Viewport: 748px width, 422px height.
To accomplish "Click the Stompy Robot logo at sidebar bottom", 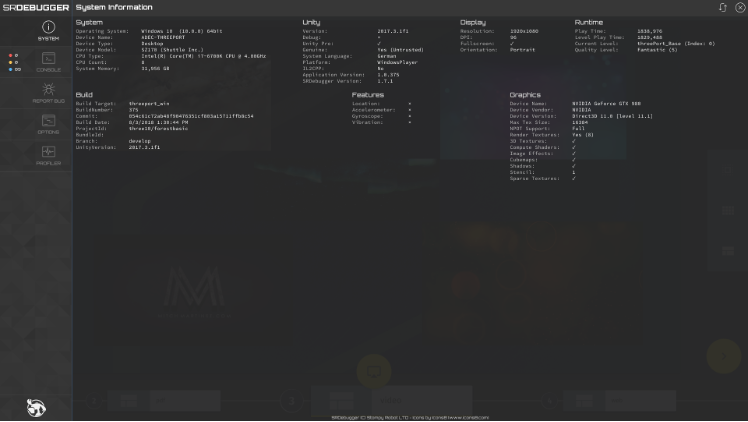I will pyautogui.click(x=36, y=408).
